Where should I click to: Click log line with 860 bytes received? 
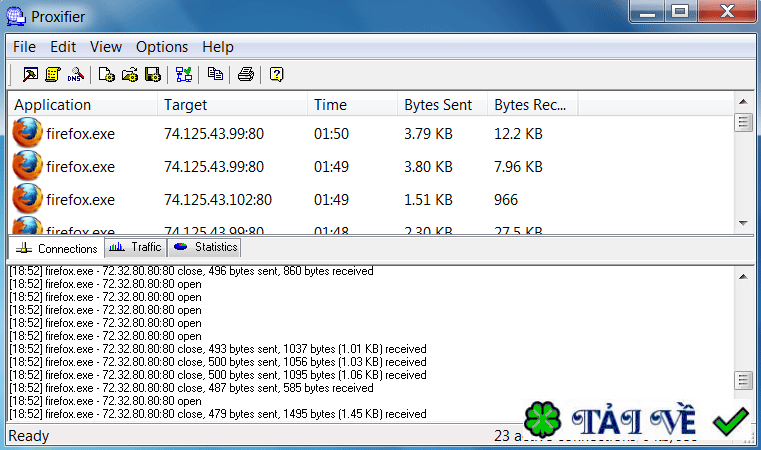coord(191,271)
